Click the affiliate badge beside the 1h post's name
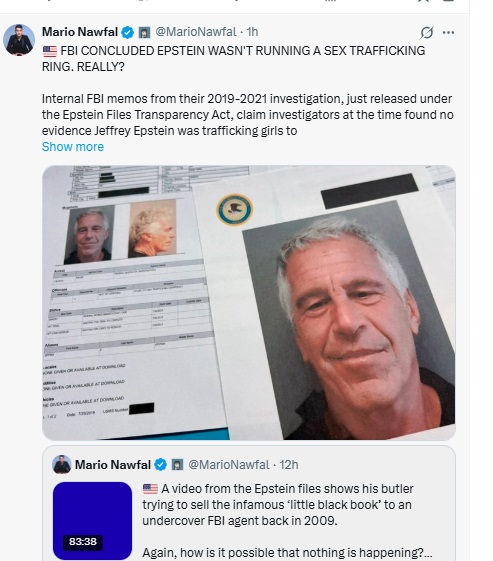This screenshot has width=493, height=561. pos(144,33)
